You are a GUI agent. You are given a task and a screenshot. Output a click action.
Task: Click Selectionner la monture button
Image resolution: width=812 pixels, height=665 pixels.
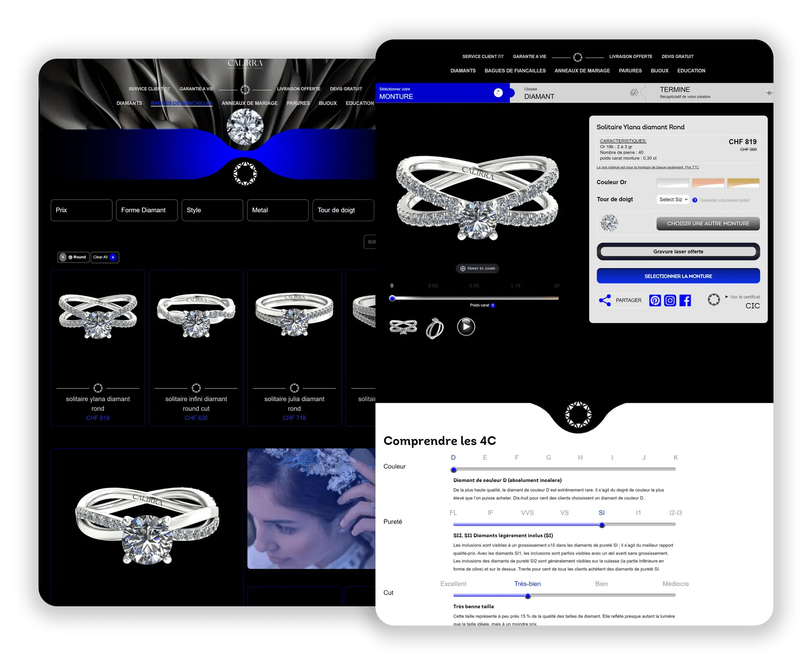pyautogui.click(x=678, y=276)
